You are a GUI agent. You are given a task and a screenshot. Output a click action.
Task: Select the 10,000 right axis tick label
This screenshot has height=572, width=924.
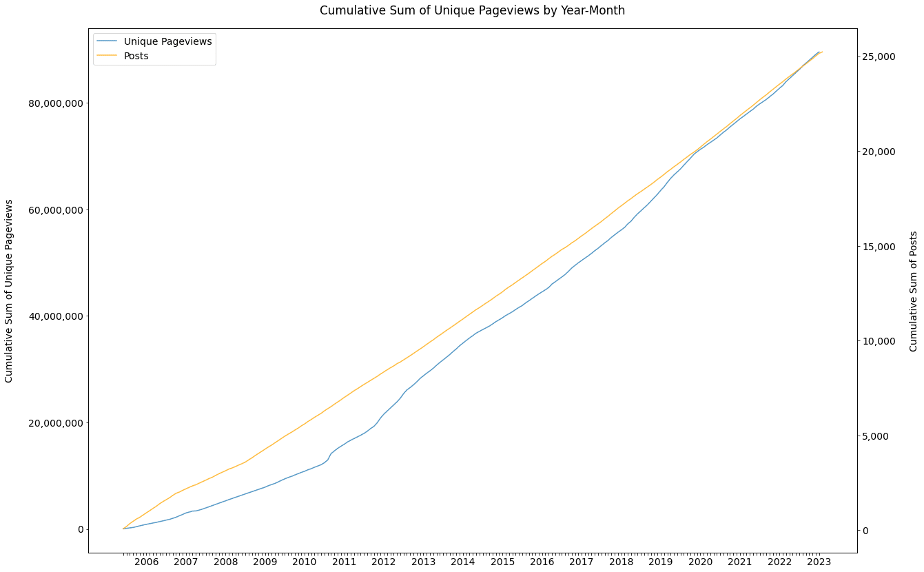(879, 341)
